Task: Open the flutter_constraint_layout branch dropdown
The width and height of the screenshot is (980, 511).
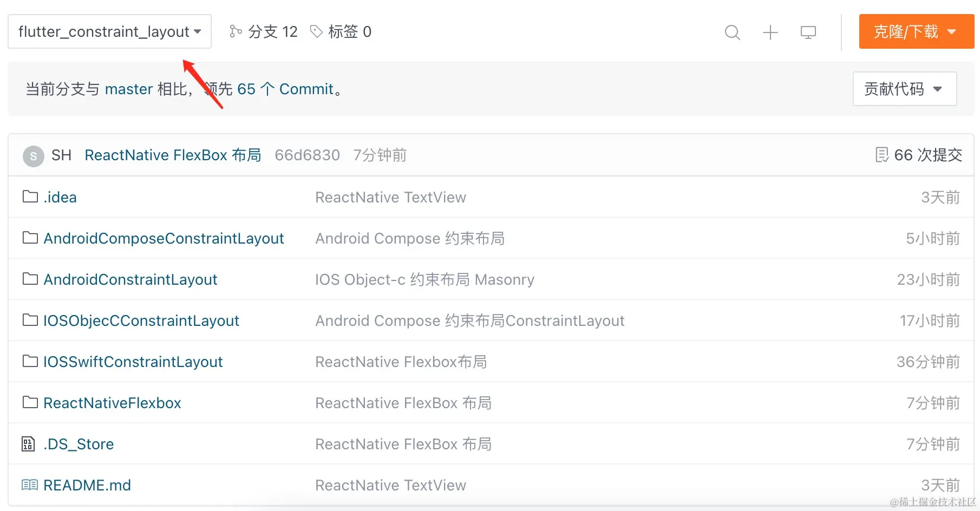Action: point(109,31)
